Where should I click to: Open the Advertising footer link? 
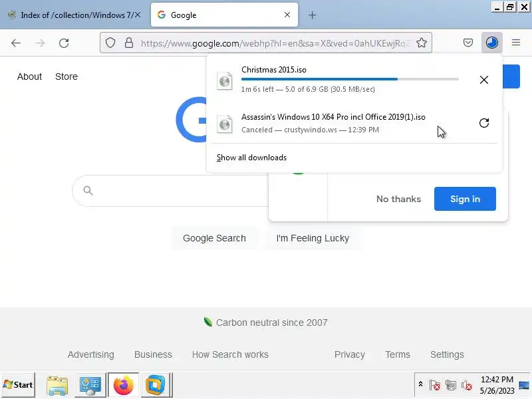(91, 354)
